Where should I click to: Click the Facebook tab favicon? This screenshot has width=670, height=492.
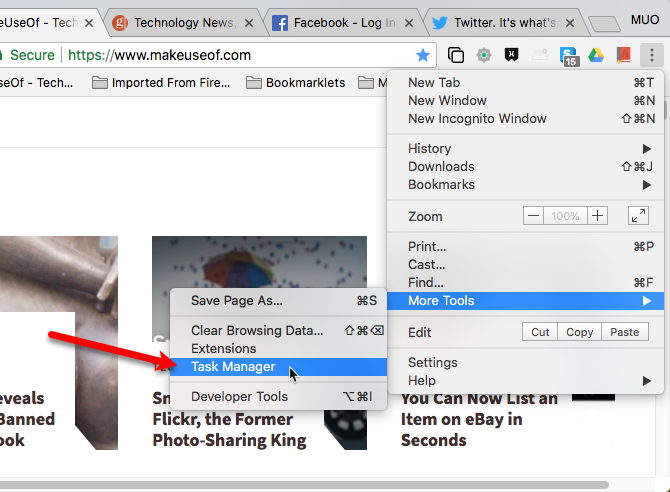click(280, 23)
